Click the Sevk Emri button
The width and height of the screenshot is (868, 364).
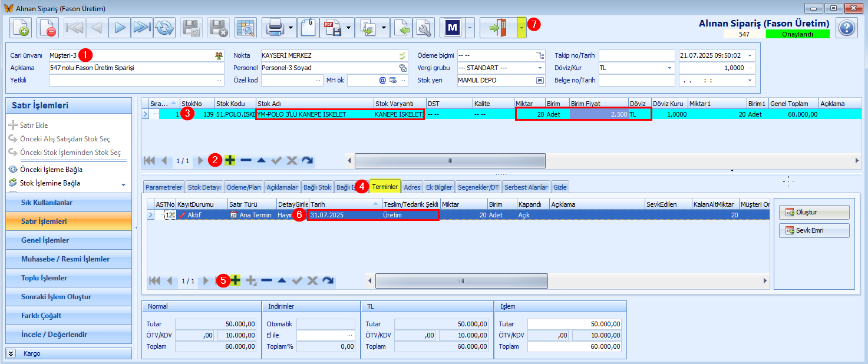814,230
